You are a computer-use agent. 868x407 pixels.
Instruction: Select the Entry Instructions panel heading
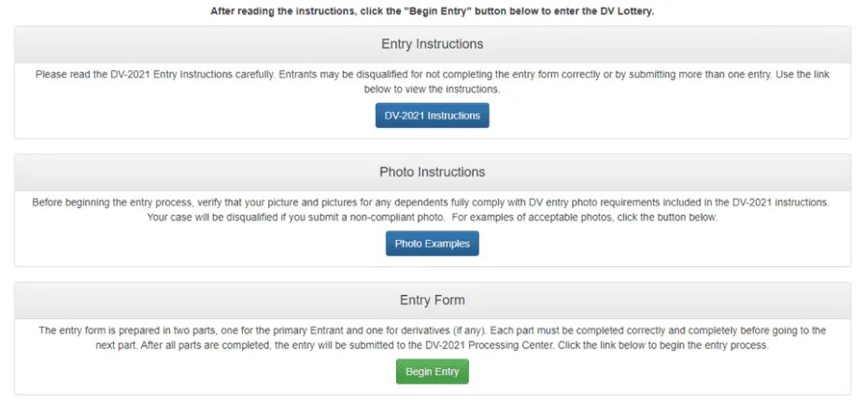coord(432,44)
